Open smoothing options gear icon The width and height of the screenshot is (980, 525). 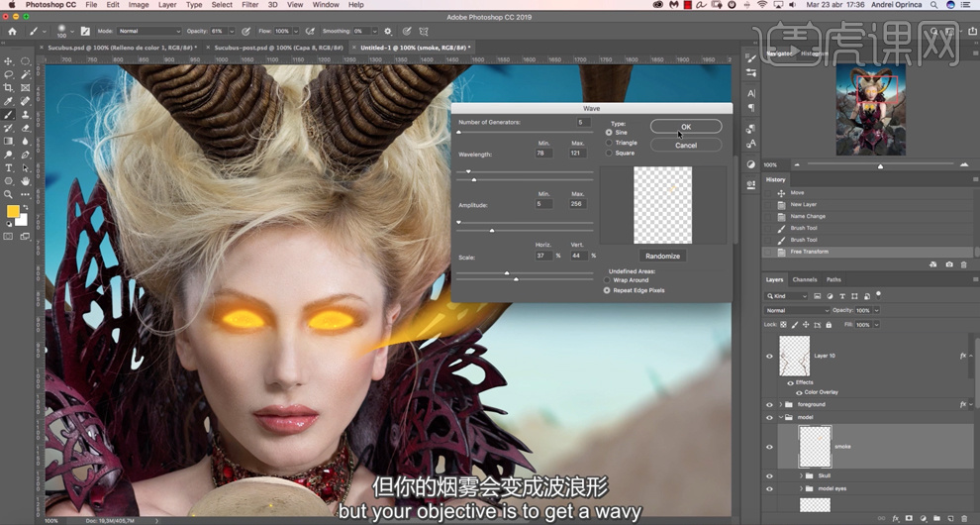pos(387,32)
